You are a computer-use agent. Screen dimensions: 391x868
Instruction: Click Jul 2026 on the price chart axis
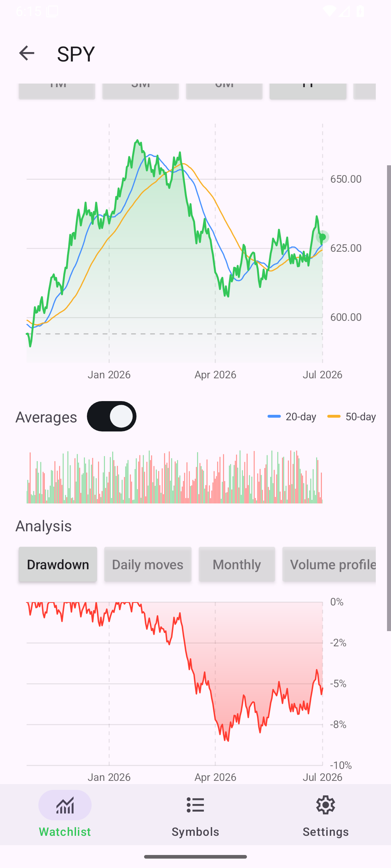(323, 375)
